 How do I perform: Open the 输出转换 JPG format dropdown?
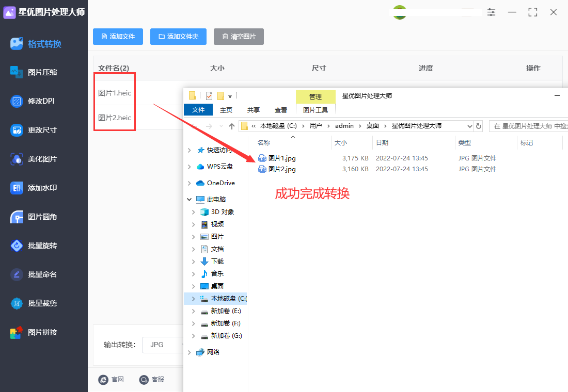(x=163, y=345)
